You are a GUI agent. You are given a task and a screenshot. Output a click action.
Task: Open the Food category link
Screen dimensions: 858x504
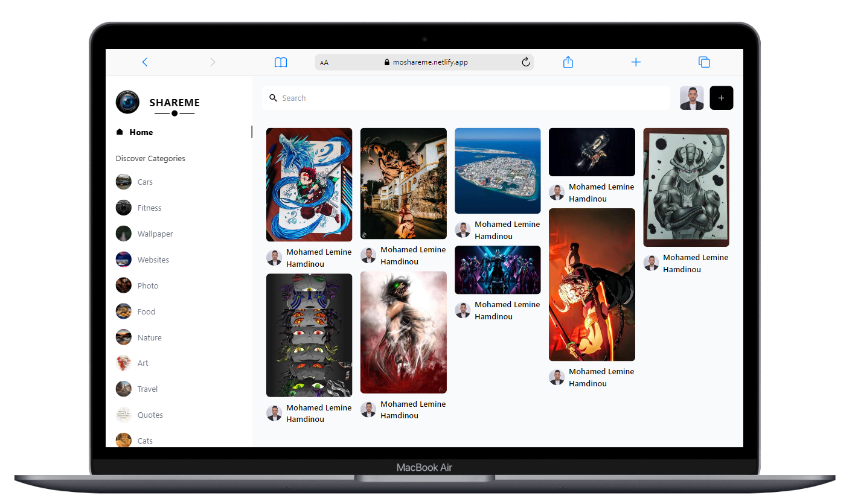146,311
